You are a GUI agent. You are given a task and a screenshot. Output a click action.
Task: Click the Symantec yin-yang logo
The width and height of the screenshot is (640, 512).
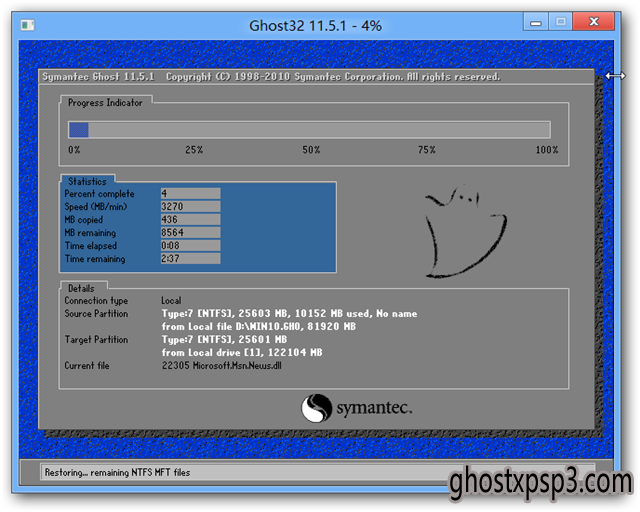tap(316, 408)
